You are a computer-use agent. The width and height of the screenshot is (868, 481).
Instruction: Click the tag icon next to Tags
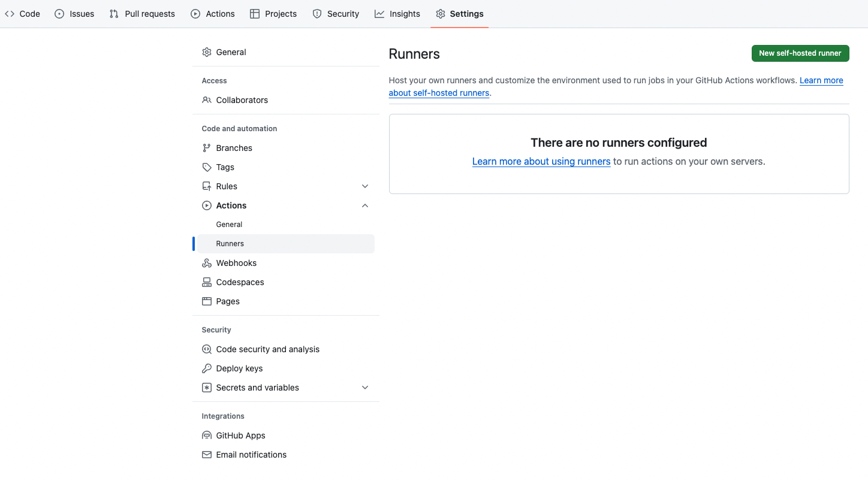207,167
